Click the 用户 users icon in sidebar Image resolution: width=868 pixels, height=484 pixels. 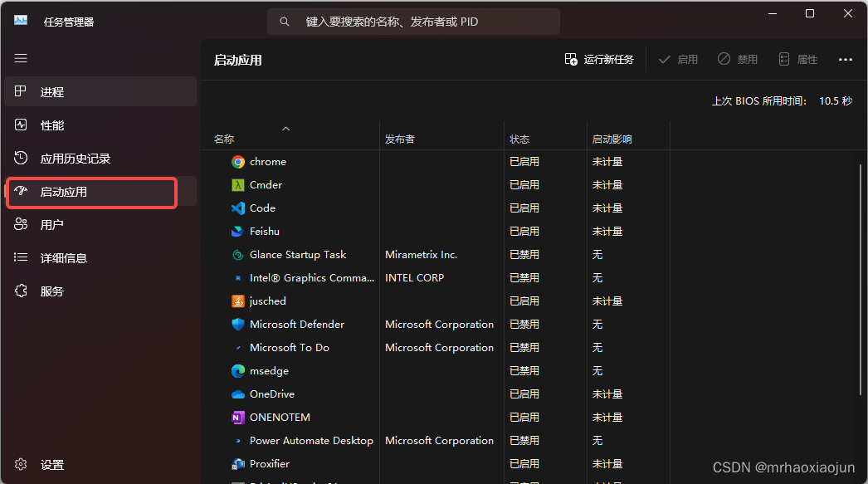21,224
